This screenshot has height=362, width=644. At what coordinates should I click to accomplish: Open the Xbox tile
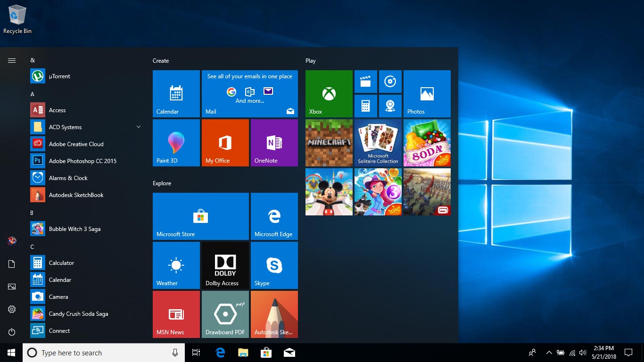tap(329, 93)
